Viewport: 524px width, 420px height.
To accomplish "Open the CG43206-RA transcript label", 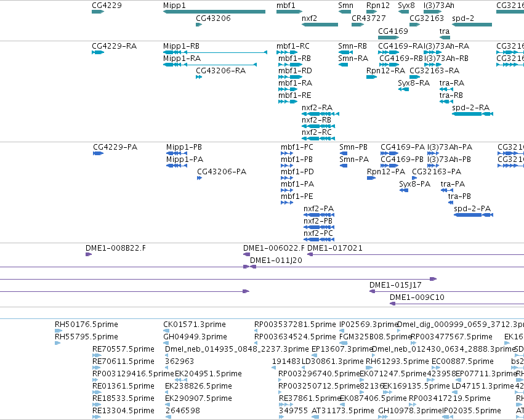I will 220,70.
